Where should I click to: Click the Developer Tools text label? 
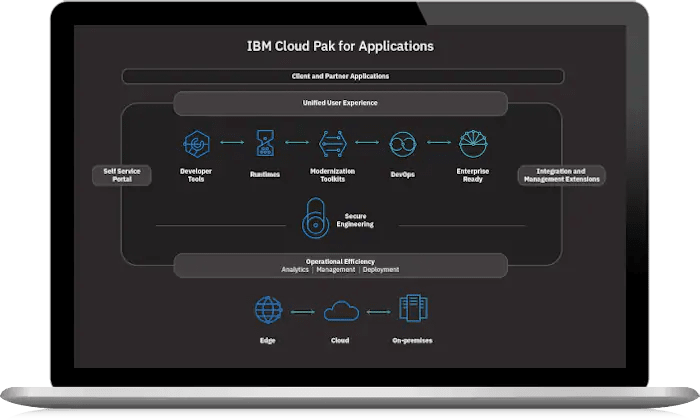pos(196,175)
